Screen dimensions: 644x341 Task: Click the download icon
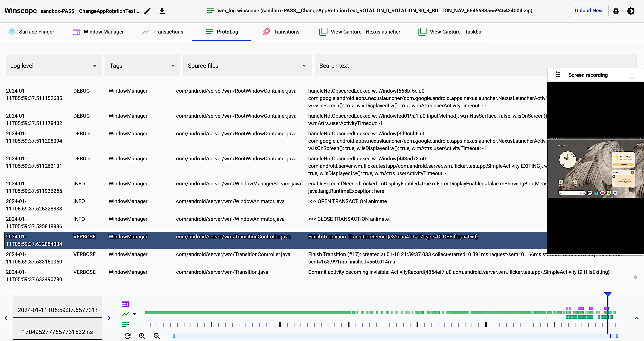coord(162,11)
